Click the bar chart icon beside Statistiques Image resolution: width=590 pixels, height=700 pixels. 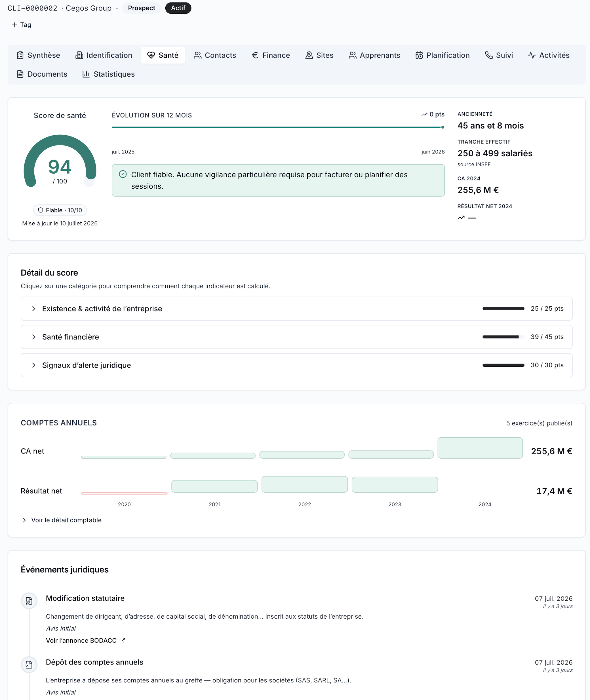(86, 74)
